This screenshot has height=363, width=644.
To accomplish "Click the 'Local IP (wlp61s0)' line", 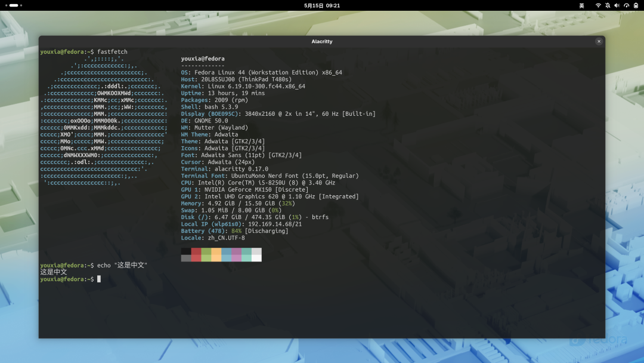I will coord(241,224).
